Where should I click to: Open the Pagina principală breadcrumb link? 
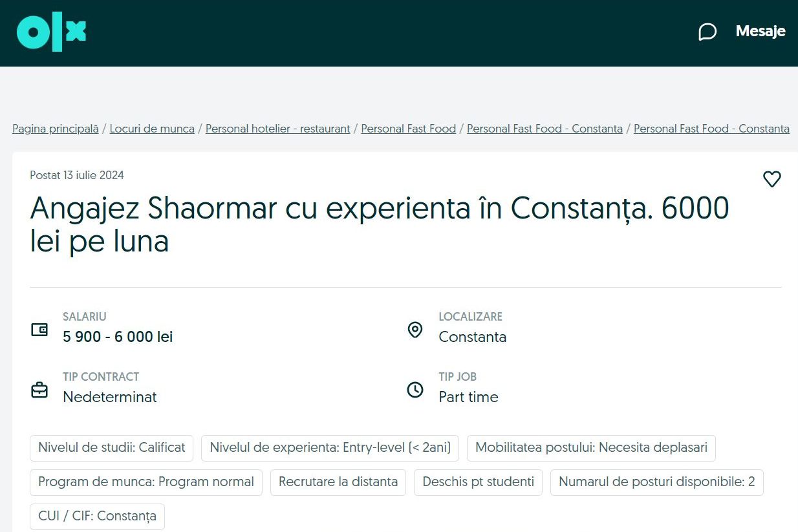coord(55,129)
